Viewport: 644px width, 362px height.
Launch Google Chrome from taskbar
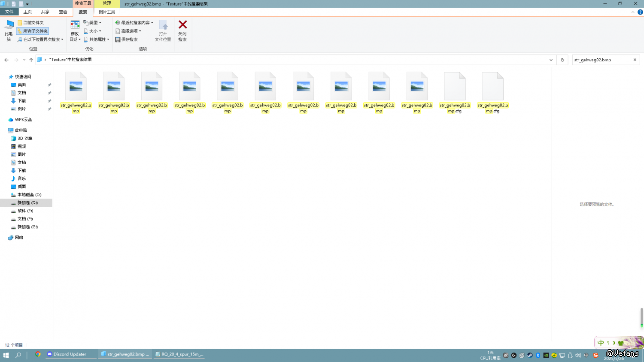click(x=38, y=354)
